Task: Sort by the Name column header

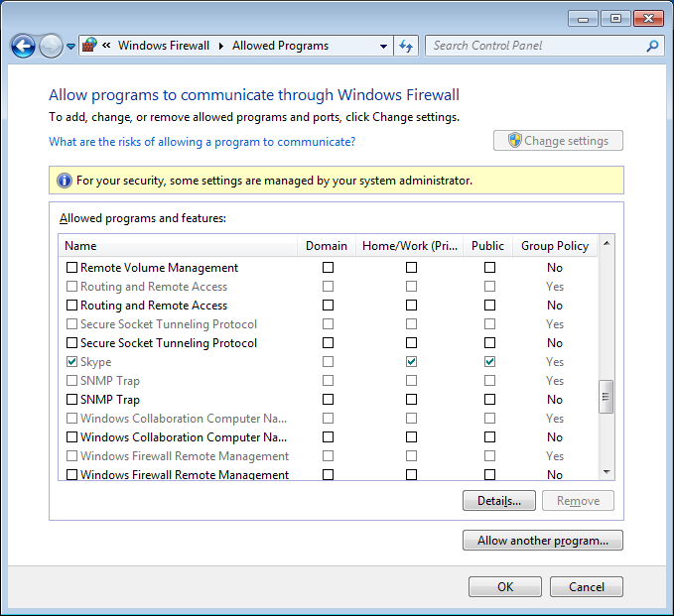Action: (x=179, y=246)
